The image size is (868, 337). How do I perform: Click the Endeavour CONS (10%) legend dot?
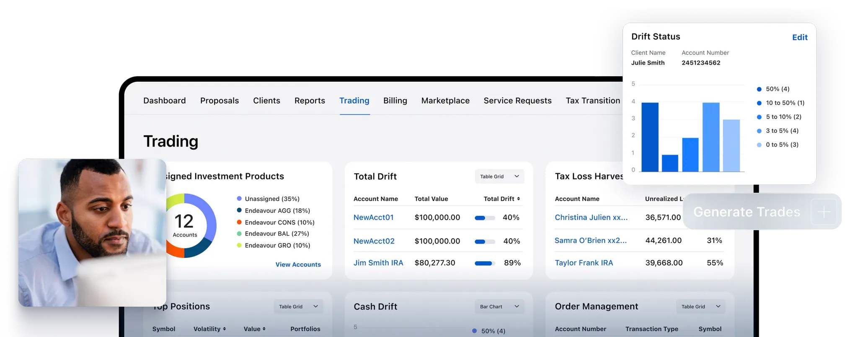(x=239, y=222)
